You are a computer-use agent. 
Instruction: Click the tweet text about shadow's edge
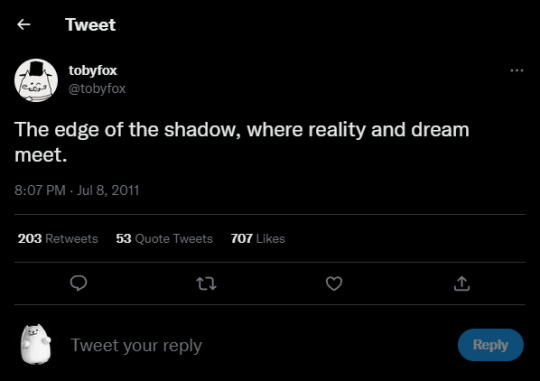[242, 142]
